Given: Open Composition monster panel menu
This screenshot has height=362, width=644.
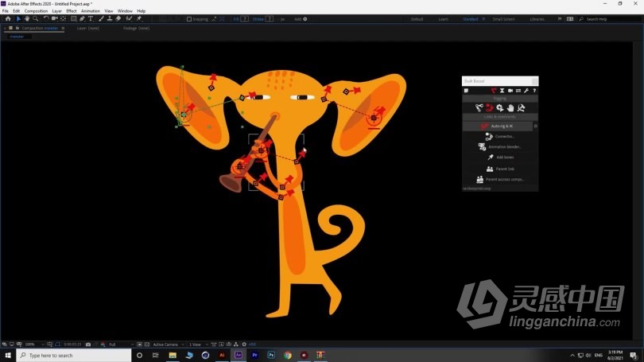Looking at the screenshot, I should click(63, 29).
